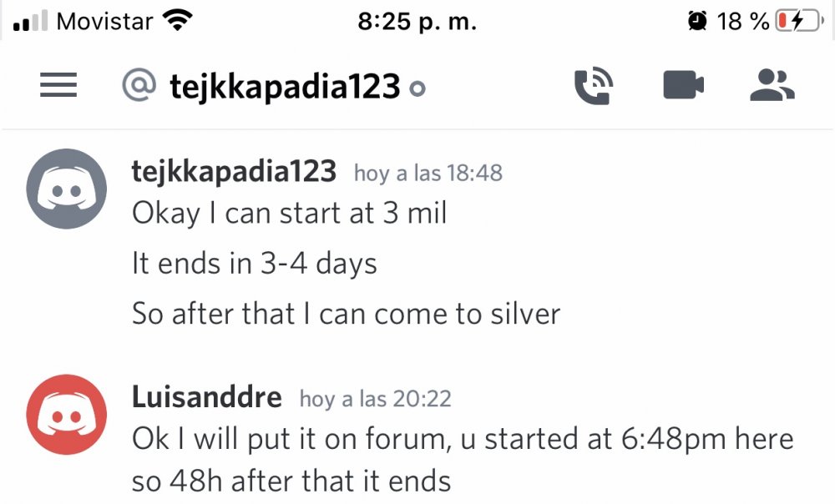
Task: Tap tejkkapadia123 username in message
Action: 234,172
